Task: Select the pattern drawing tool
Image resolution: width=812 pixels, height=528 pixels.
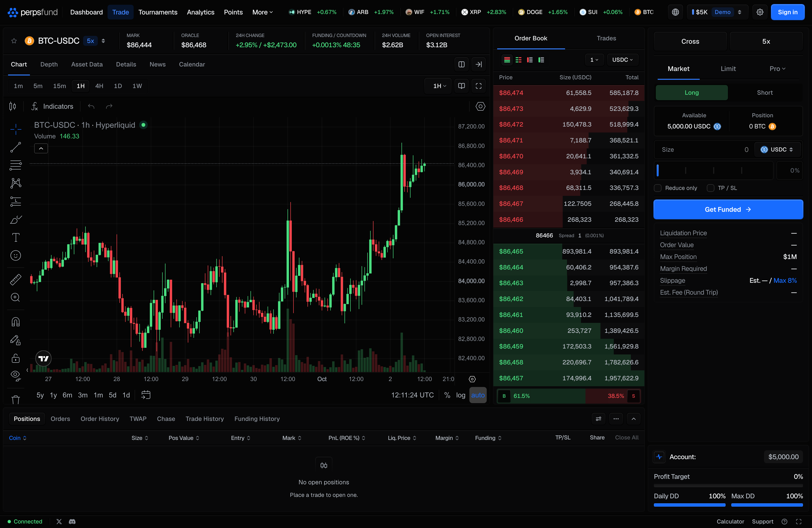Action: [15, 184]
